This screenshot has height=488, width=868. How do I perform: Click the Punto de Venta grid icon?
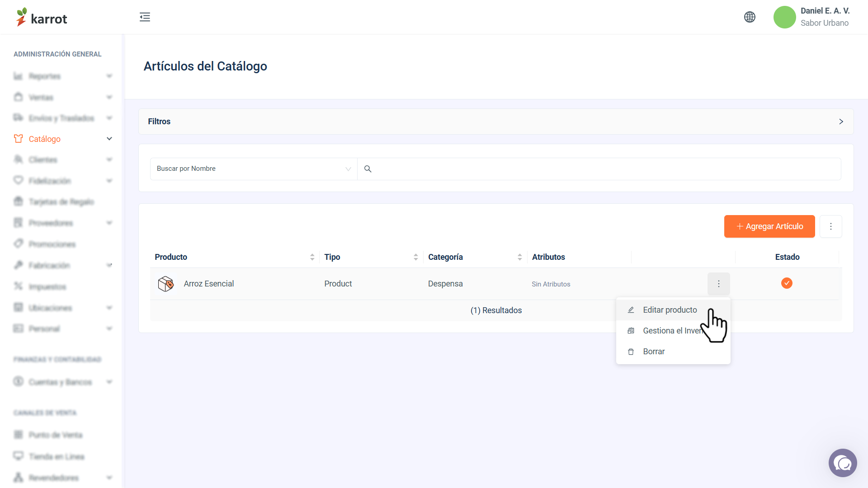[x=18, y=435]
